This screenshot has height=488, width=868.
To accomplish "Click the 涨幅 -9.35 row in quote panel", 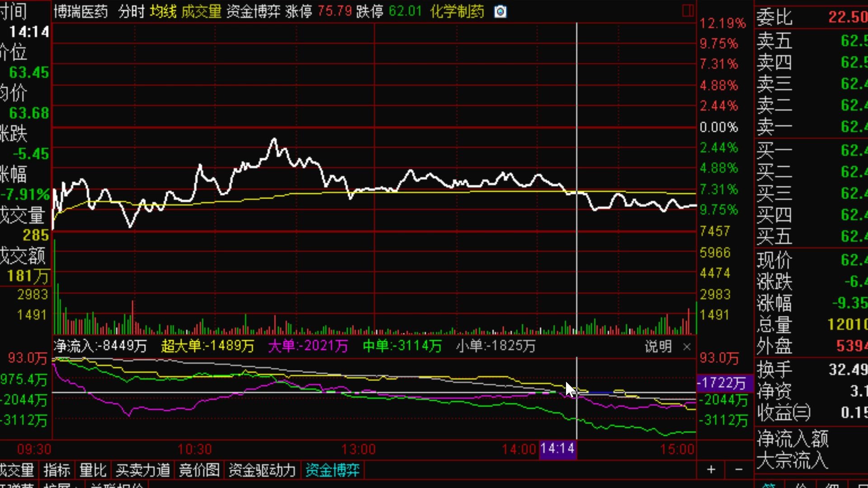I will (x=811, y=303).
